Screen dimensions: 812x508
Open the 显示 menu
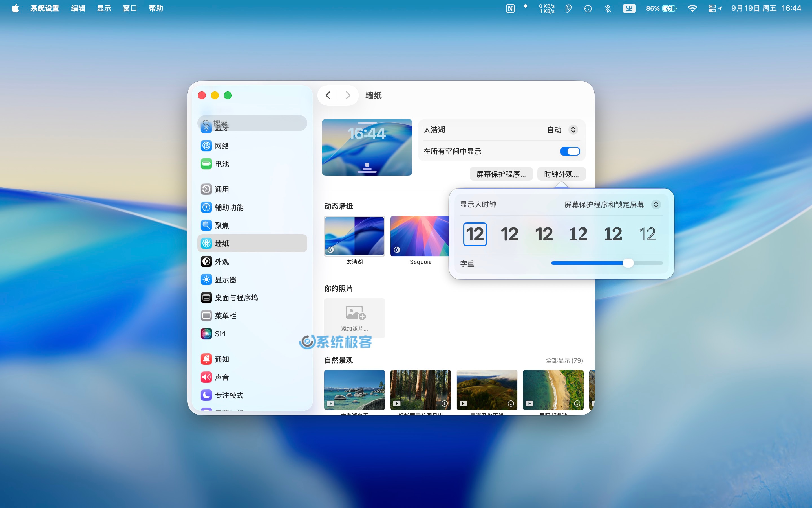104,8
